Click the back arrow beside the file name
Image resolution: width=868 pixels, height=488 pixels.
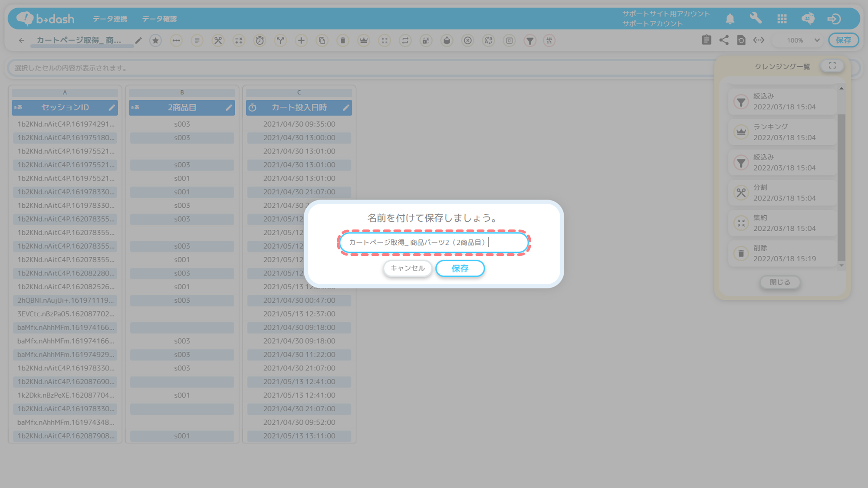(x=21, y=40)
